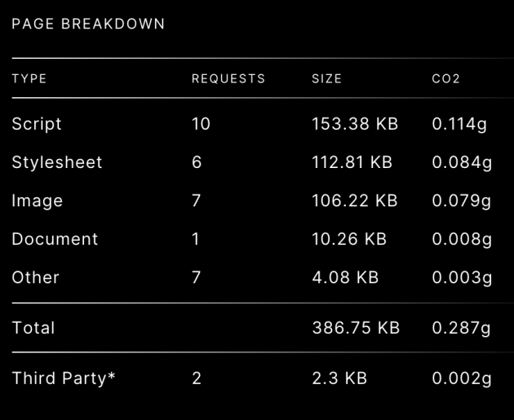Select the TYPE column header
514x420 pixels.
click(x=29, y=78)
